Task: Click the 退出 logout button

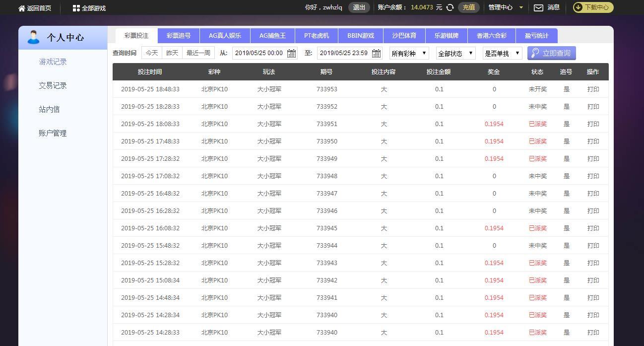Action: [x=359, y=7]
